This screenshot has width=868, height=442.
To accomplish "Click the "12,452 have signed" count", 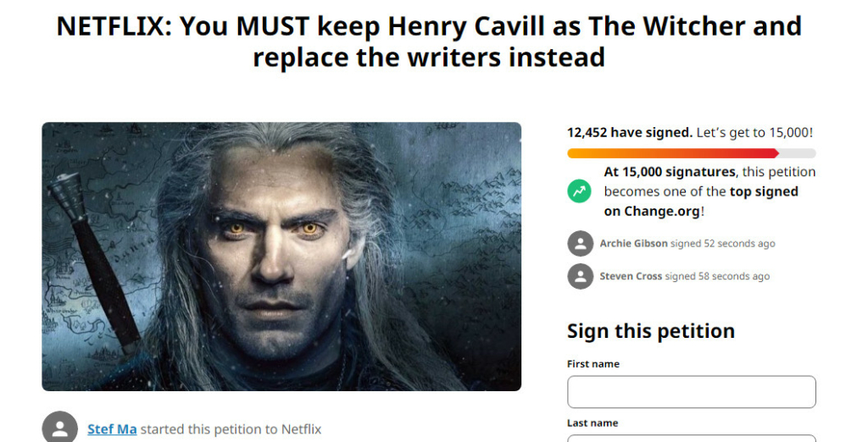I will 629,133.
